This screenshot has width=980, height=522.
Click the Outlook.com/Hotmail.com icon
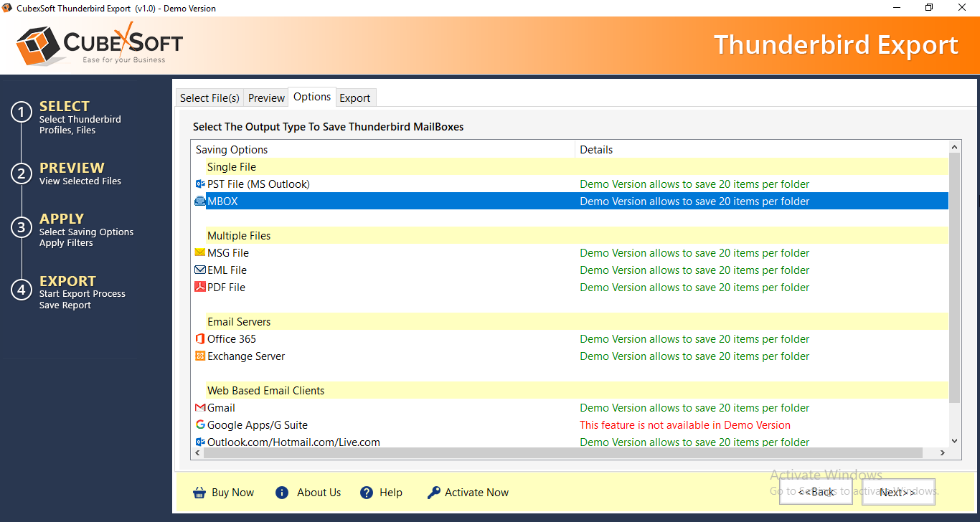pyautogui.click(x=200, y=442)
